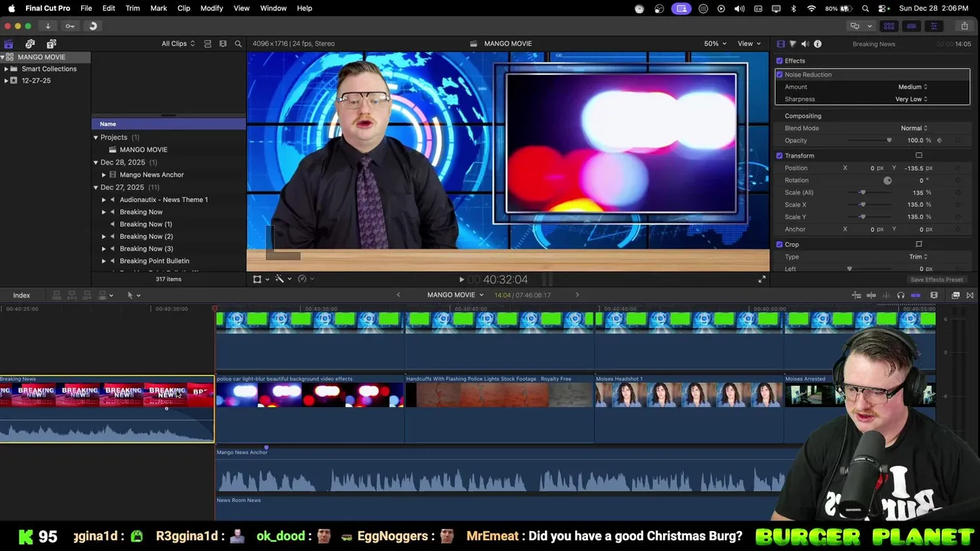Play the viewer with play button

pyautogui.click(x=461, y=280)
